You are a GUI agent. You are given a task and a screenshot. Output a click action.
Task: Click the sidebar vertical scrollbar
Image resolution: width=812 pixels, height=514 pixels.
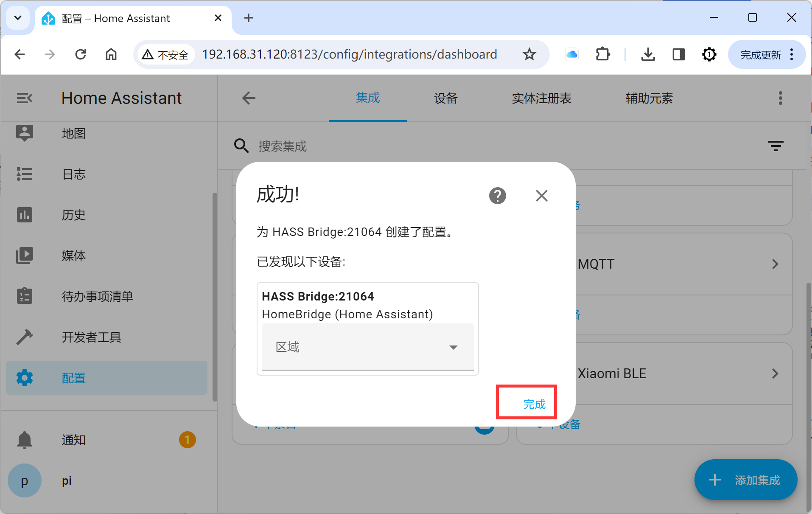215,296
